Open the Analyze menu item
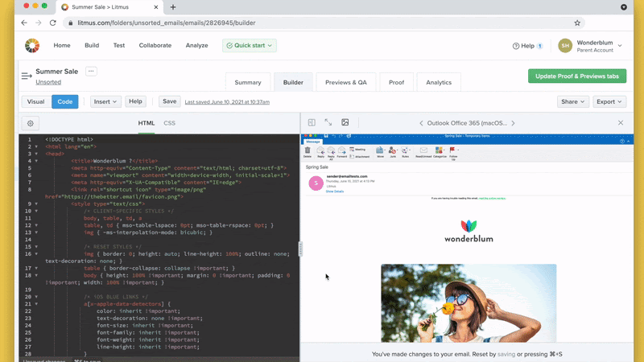Screen dimensions: 644x362 point(196,46)
